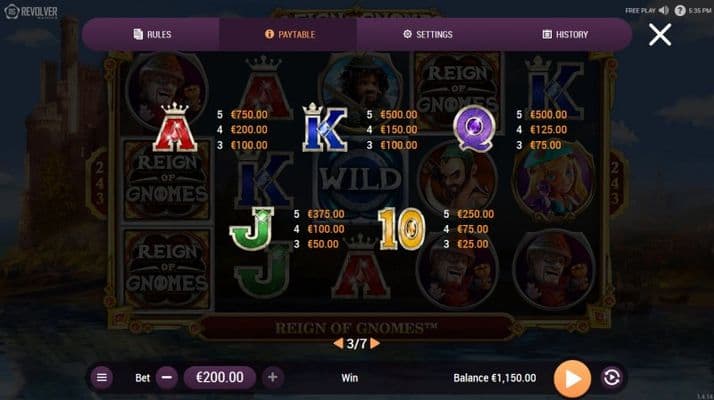Close the paytable overlay with X
Image resolution: width=714 pixels, height=400 pixels.
pos(659,35)
